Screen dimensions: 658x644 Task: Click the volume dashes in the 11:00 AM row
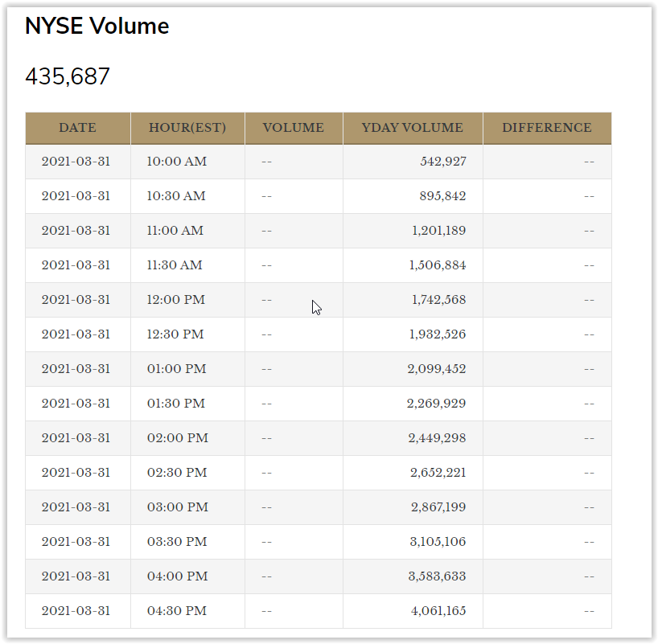(267, 231)
